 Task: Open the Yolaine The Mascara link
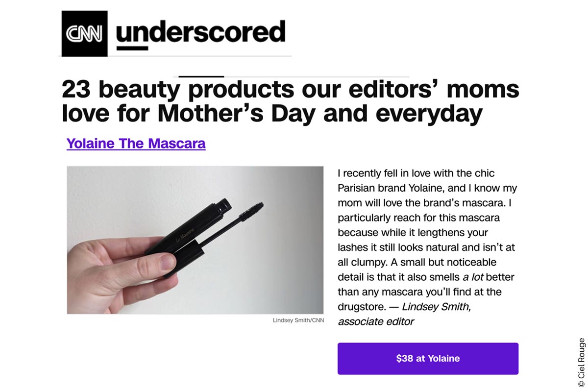(x=136, y=144)
